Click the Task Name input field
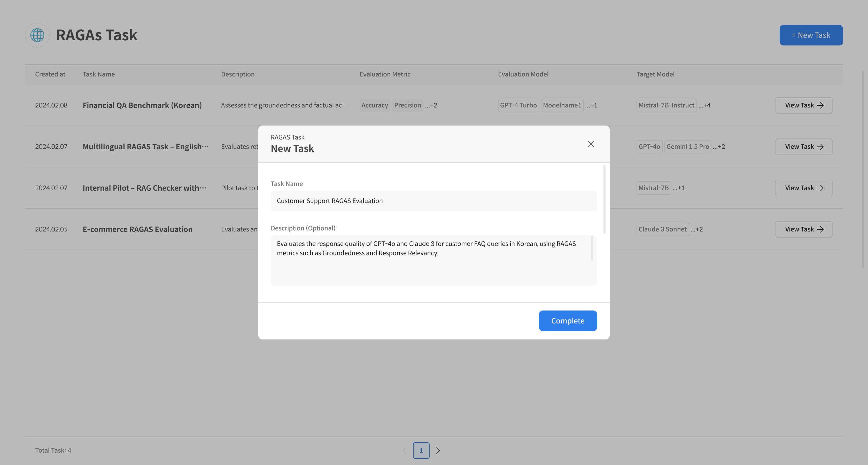The width and height of the screenshot is (868, 465). (x=433, y=201)
